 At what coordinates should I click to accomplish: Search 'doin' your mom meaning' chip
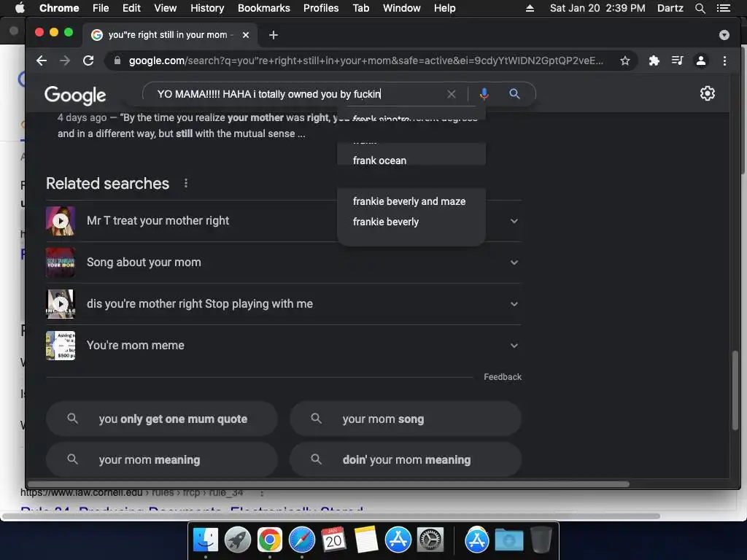tap(406, 459)
